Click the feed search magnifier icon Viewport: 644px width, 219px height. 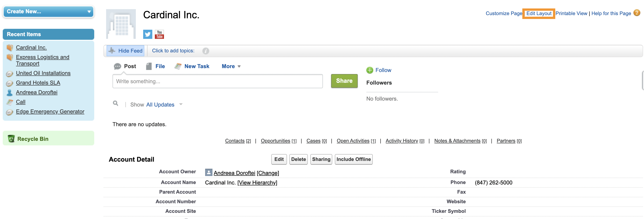[115, 103]
